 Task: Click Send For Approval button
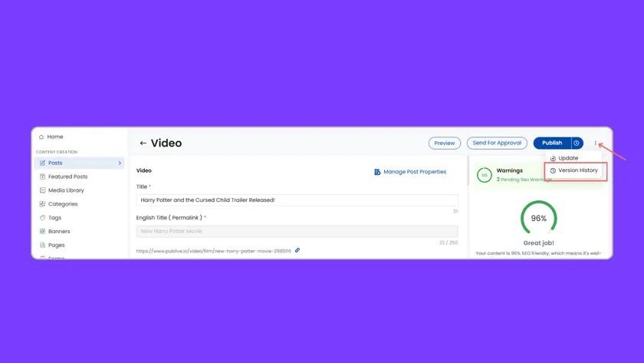(x=497, y=143)
